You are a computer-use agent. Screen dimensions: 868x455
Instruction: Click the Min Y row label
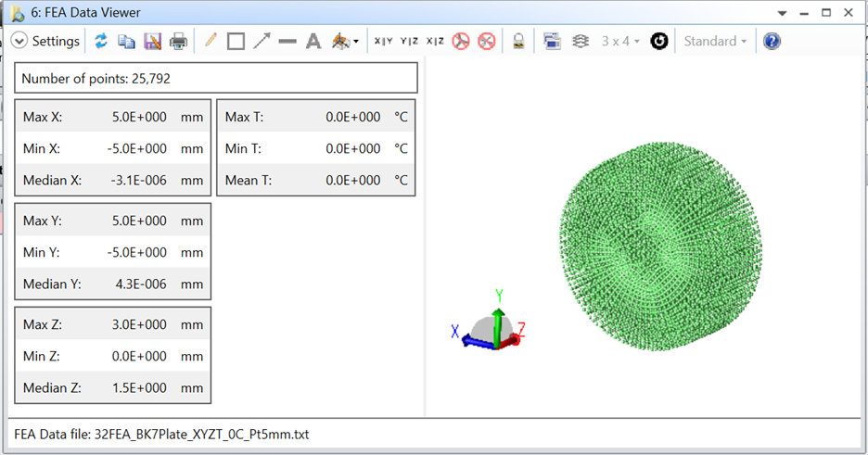coord(42,253)
